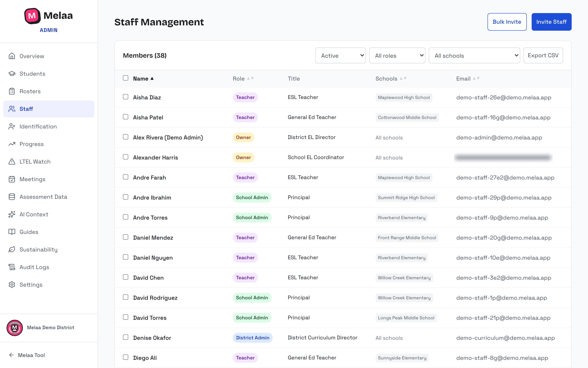This screenshot has height=368, width=588.
Task: Open the Active status dropdown
Action: pos(340,55)
